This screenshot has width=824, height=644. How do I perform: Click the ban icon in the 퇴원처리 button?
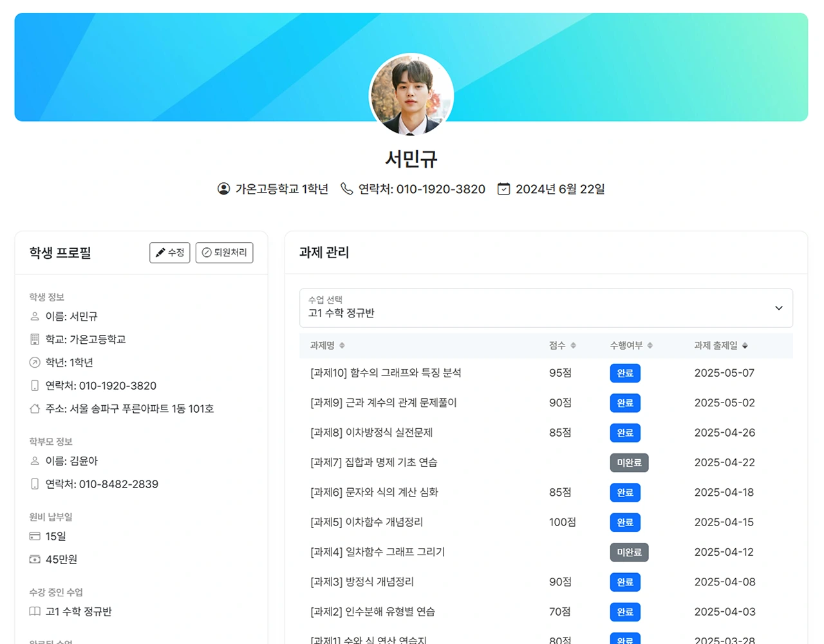(x=207, y=252)
